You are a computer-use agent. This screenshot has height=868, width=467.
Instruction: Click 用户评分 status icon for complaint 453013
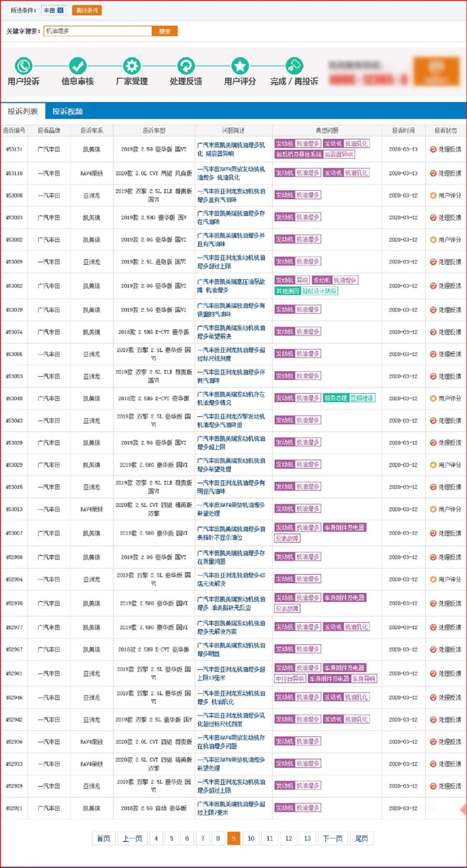[x=433, y=509]
